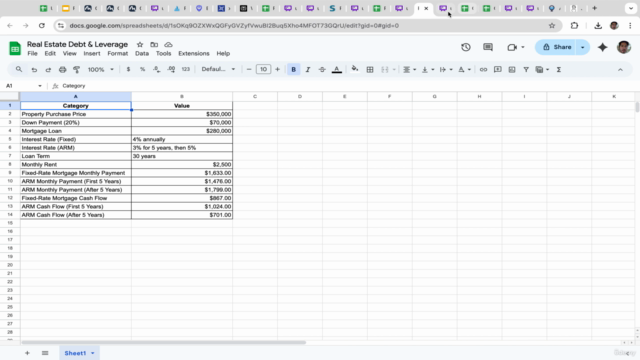
Task: Open the Tools menu
Action: pos(163,53)
